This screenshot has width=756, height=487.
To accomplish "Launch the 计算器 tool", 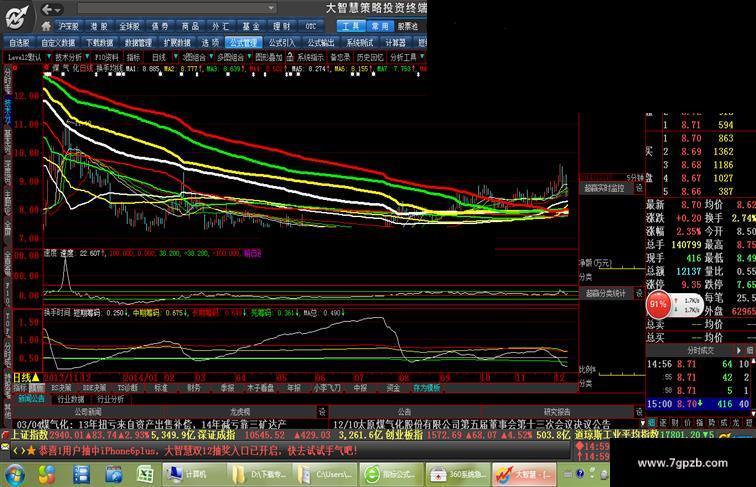I will pyautogui.click(x=395, y=43).
